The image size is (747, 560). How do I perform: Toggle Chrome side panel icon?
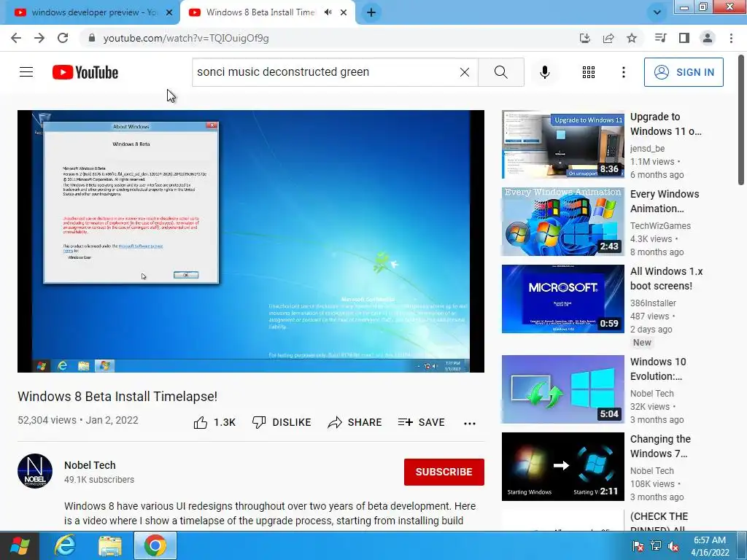point(684,38)
